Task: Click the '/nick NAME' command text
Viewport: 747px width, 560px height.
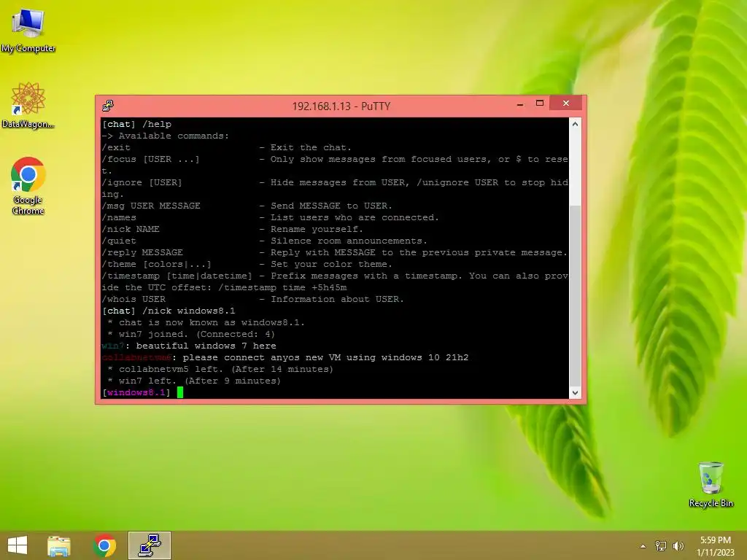Action: point(131,229)
